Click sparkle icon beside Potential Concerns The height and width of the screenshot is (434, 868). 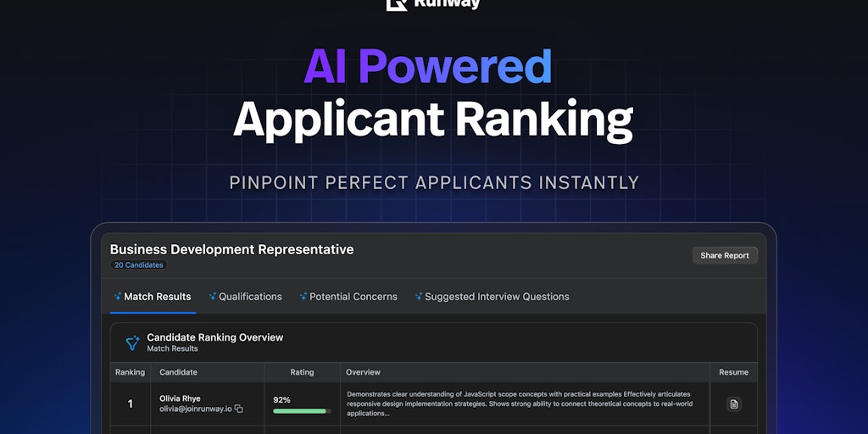(x=303, y=296)
